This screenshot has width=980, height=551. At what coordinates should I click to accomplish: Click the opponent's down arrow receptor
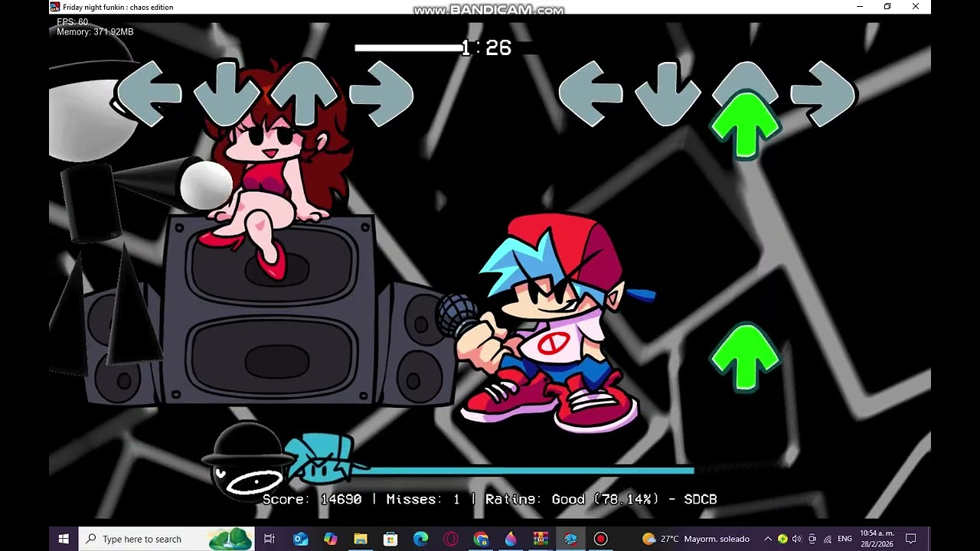(227, 93)
